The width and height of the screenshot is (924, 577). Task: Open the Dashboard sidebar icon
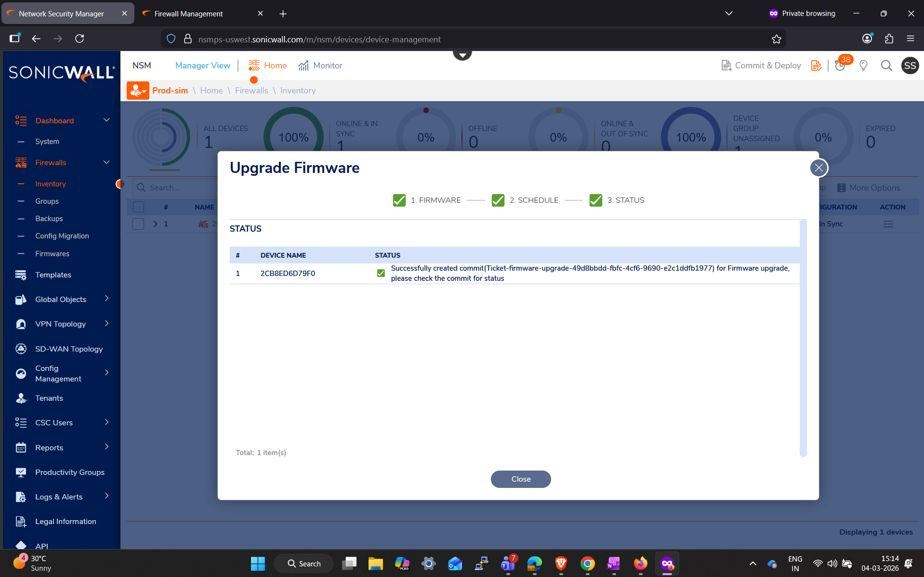(21, 120)
